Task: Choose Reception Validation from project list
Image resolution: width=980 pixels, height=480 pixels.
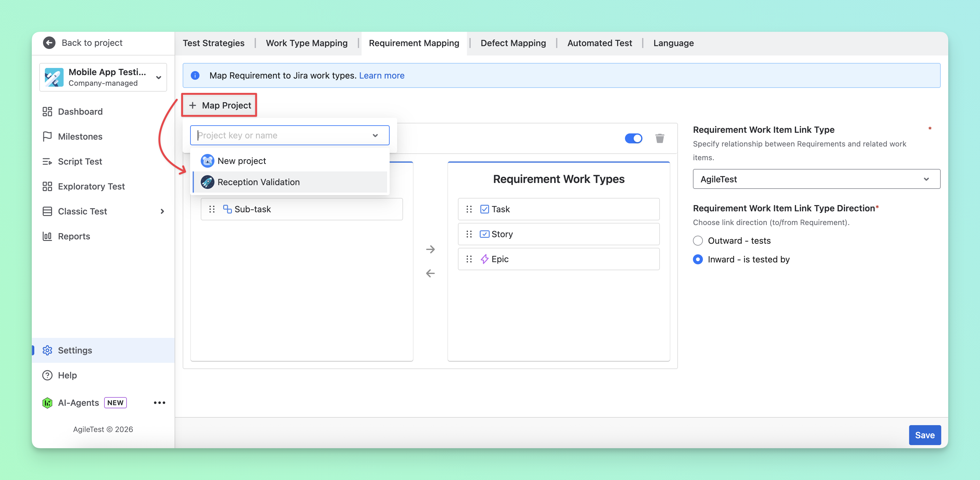Action: (x=290, y=182)
